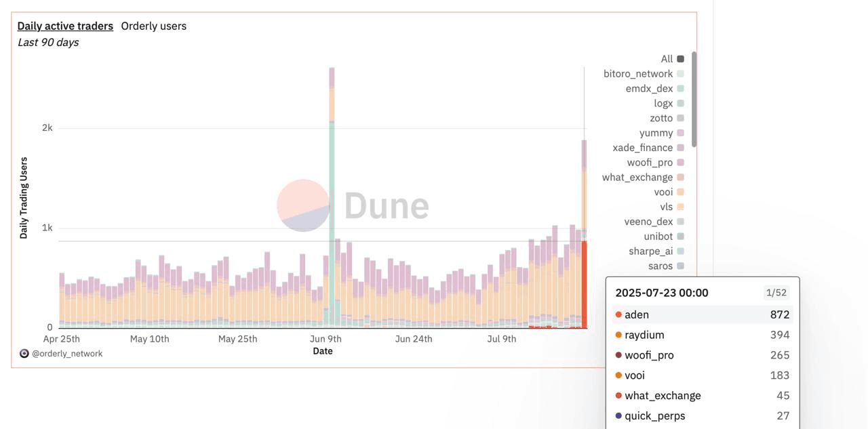Viewport: 868px width, 429px height.
Task: Open the Daily active traders title link
Action: point(65,26)
